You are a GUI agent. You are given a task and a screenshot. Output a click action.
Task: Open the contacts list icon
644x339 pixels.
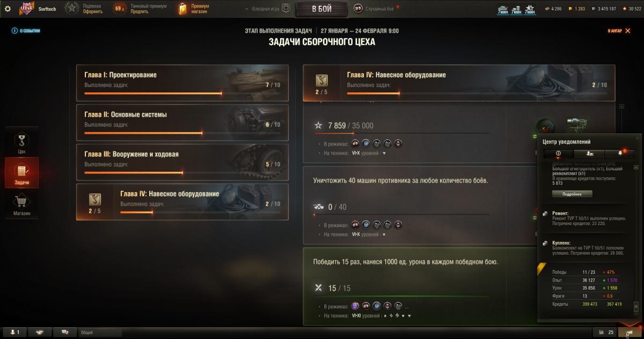pyautogui.click(x=15, y=333)
